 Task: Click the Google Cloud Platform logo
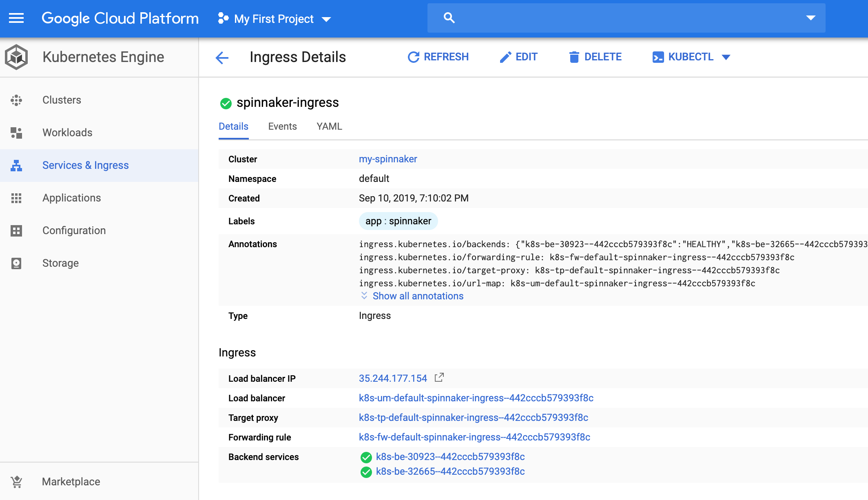click(x=120, y=18)
